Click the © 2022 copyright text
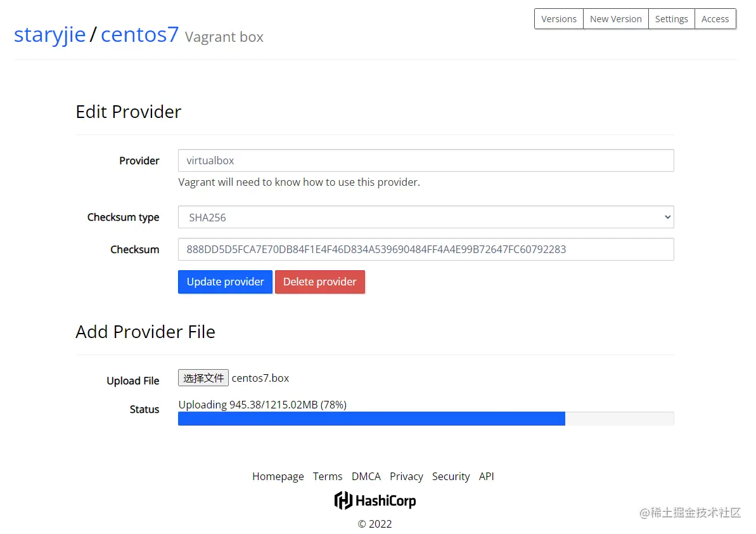Viewport: 756px width, 534px height. pyautogui.click(x=375, y=524)
